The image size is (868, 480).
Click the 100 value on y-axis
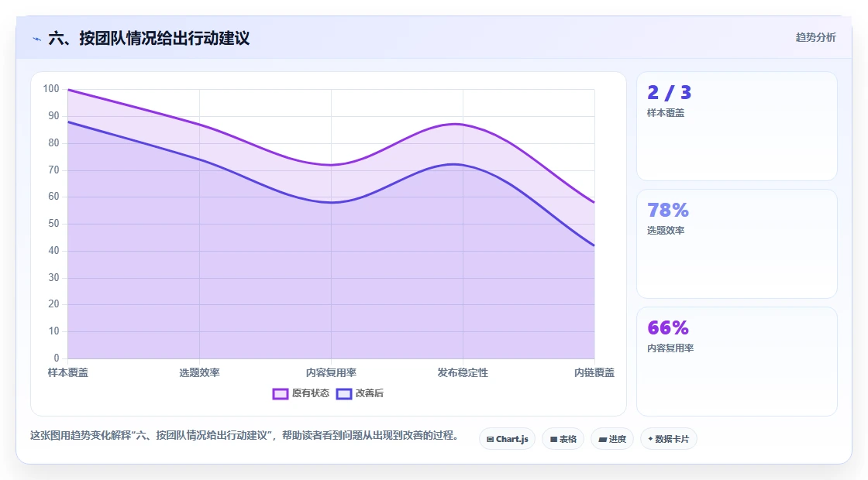[51, 88]
